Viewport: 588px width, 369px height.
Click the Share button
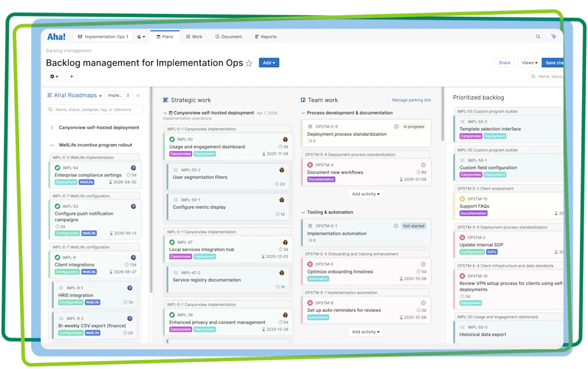[x=505, y=63]
